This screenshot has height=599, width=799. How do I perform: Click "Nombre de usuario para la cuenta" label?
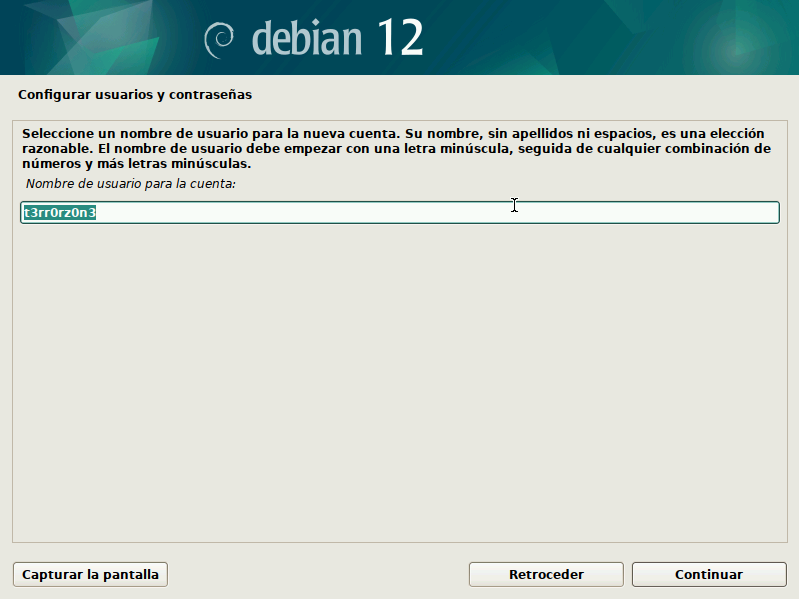(130, 184)
